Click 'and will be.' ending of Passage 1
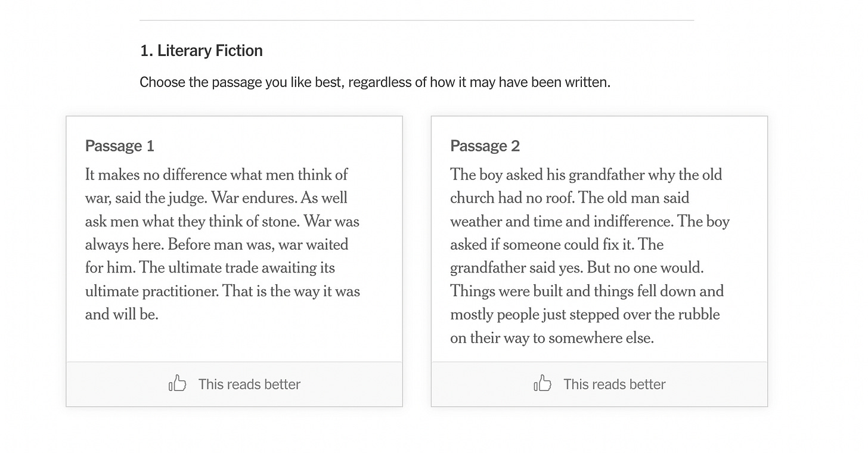868x453 pixels. coord(122,314)
